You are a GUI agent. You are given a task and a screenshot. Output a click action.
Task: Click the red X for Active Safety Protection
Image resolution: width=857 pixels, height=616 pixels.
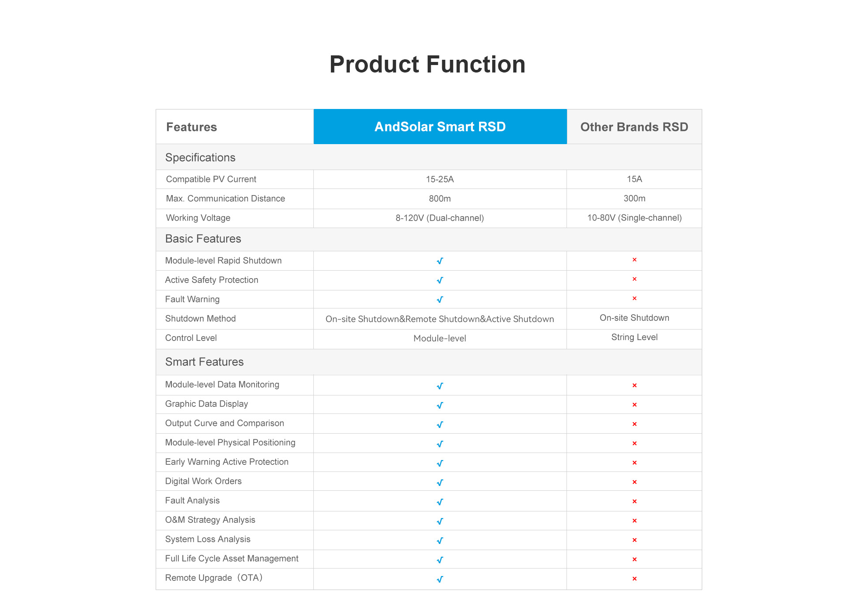click(x=634, y=279)
